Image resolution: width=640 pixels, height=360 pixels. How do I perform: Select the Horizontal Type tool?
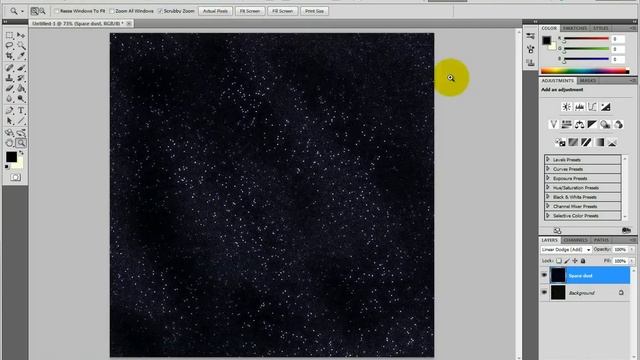point(21,111)
